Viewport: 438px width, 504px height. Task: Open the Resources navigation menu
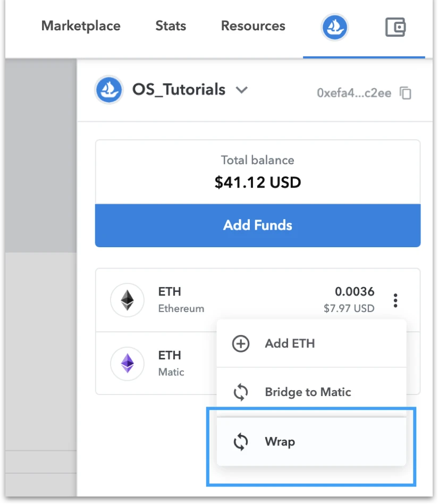point(253,26)
